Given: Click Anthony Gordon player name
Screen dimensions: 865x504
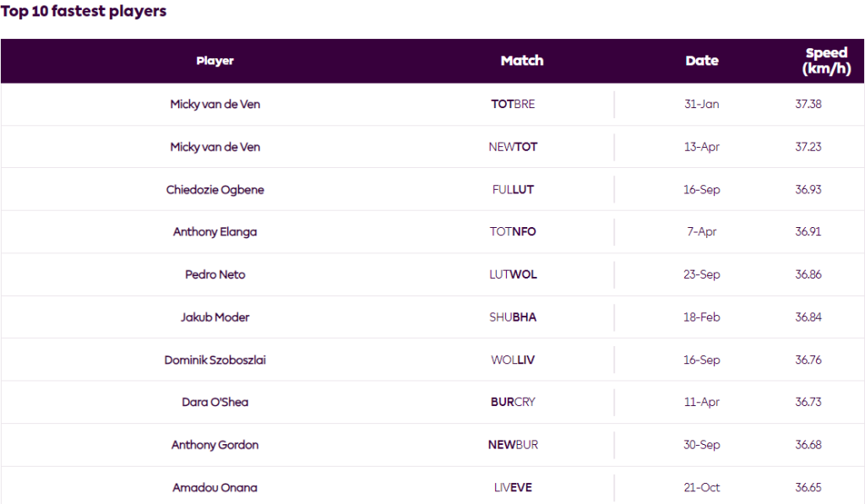Looking at the screenshot, I should [x=215, y=445].
